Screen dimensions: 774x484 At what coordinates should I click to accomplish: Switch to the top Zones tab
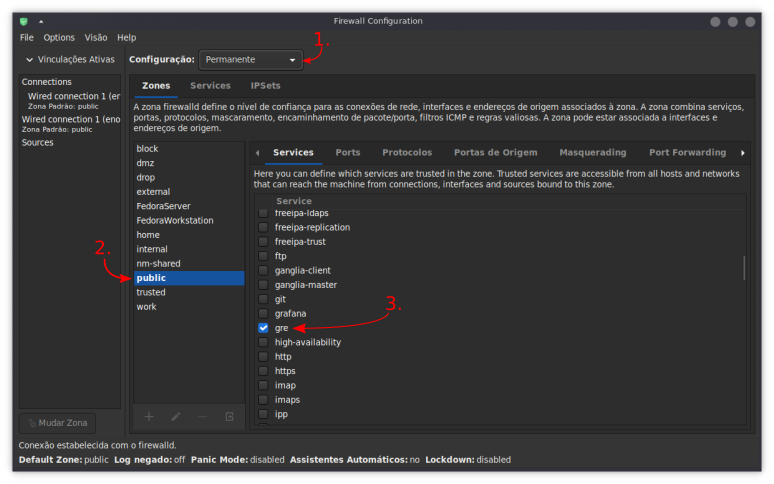tap(156, 86)
